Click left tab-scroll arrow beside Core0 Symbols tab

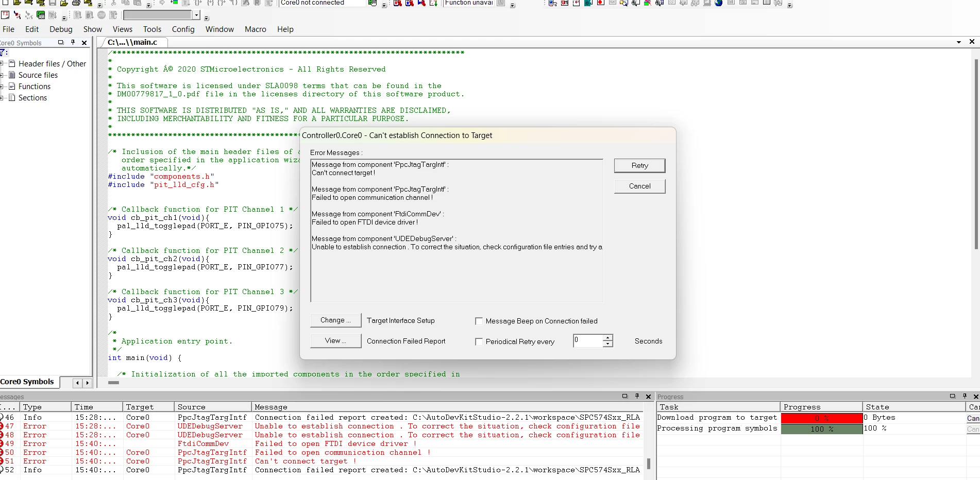pos(77,383)
